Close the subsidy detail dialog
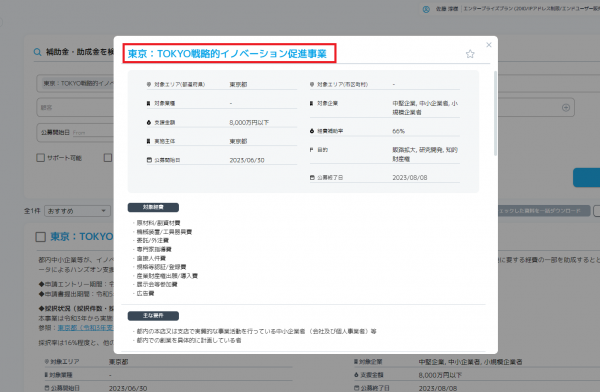The width and height of the screenshot is (600, 392). coord(489,45)
